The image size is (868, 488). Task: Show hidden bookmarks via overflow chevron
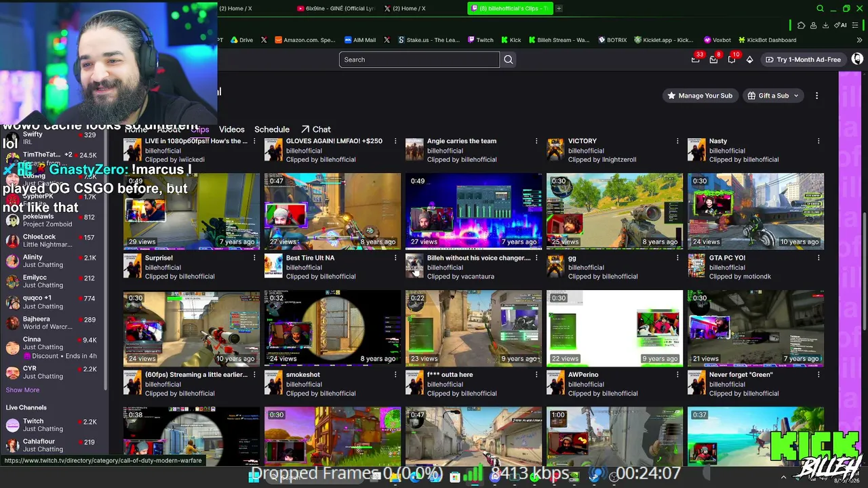pos(860,40)
